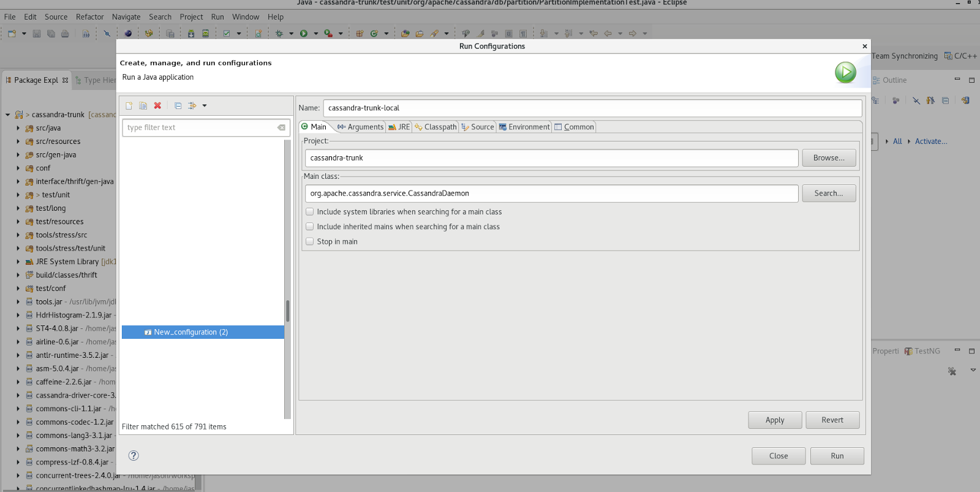The width and height of the screenshot is (980, 492).
Task: Expand the src/java folder
Action: 18,128
